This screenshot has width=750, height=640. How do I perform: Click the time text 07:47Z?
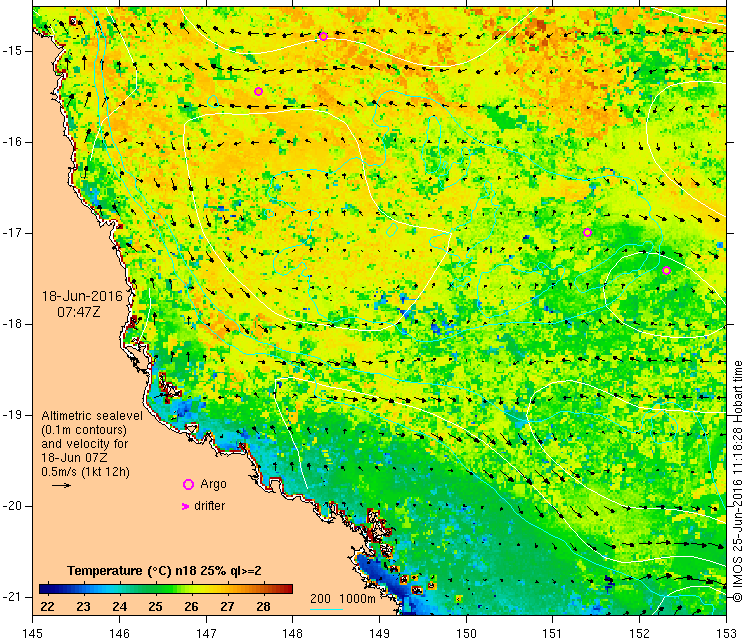[x=79, y=312]
